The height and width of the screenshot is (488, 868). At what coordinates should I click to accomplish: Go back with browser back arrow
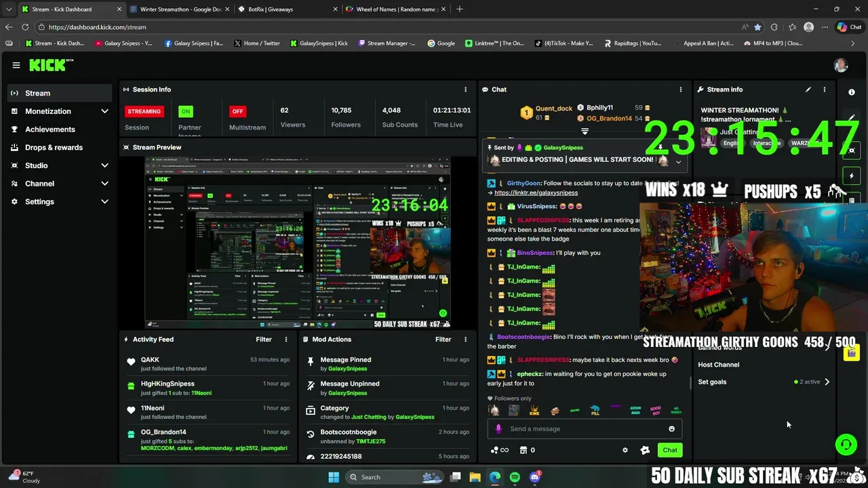(x=9, y=27)
